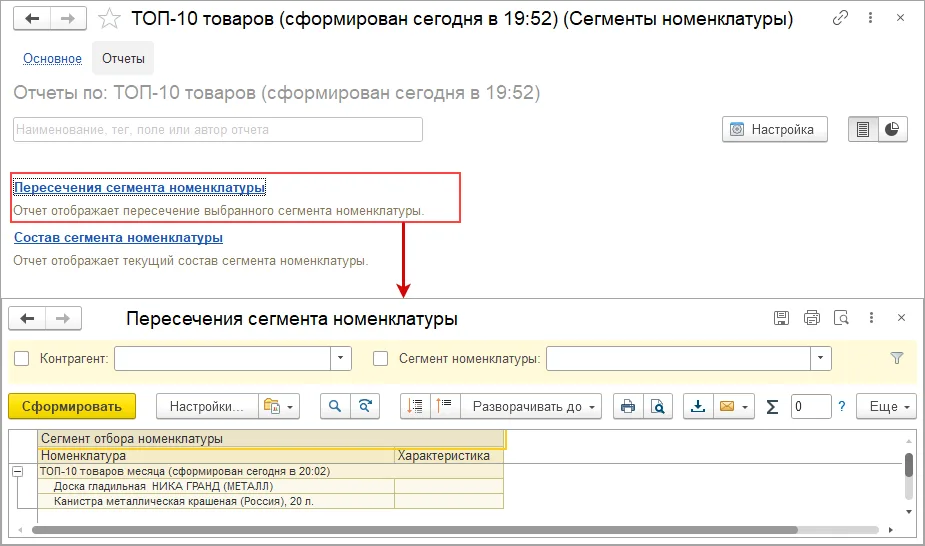
Task: Open header print preview icon
Action: [x=841, y=318]
